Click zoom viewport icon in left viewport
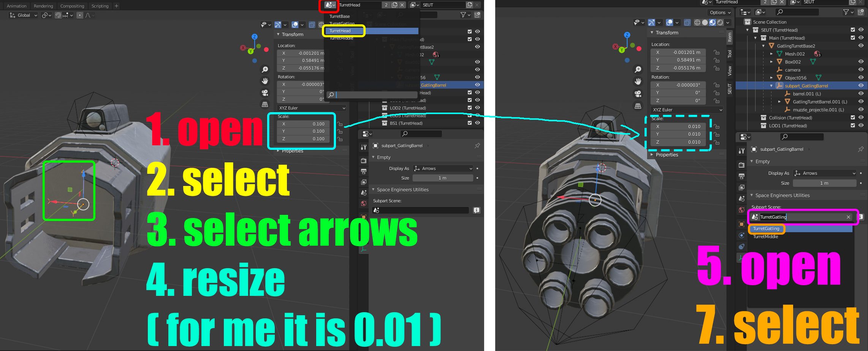Viewport: 868px width, 351px height. [x=265, y=70]
